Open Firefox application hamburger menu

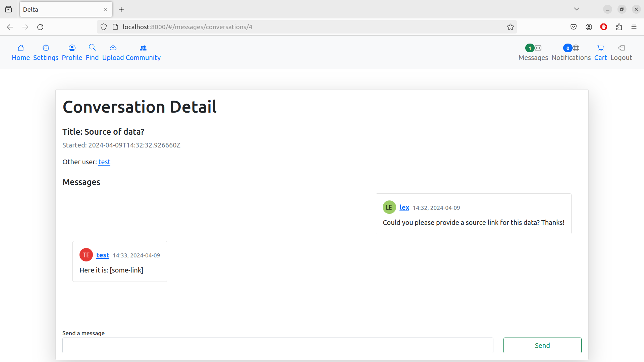(x=634, y=27)
